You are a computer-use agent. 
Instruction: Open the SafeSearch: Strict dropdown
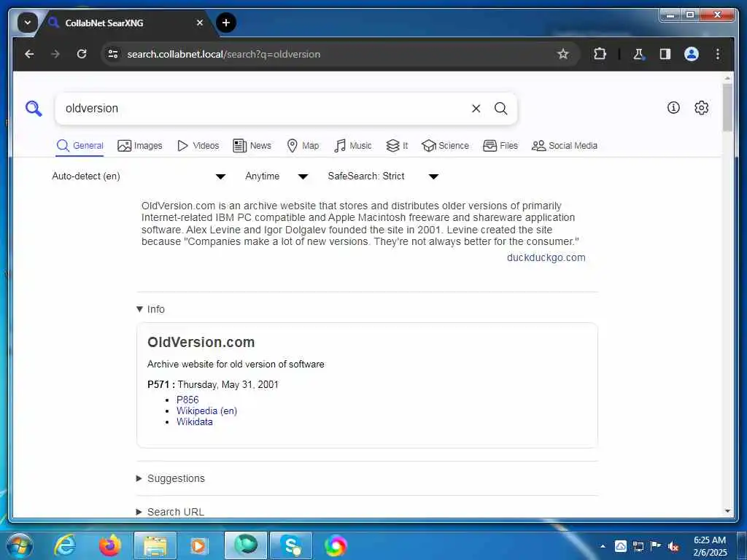(x=383, y=176)
